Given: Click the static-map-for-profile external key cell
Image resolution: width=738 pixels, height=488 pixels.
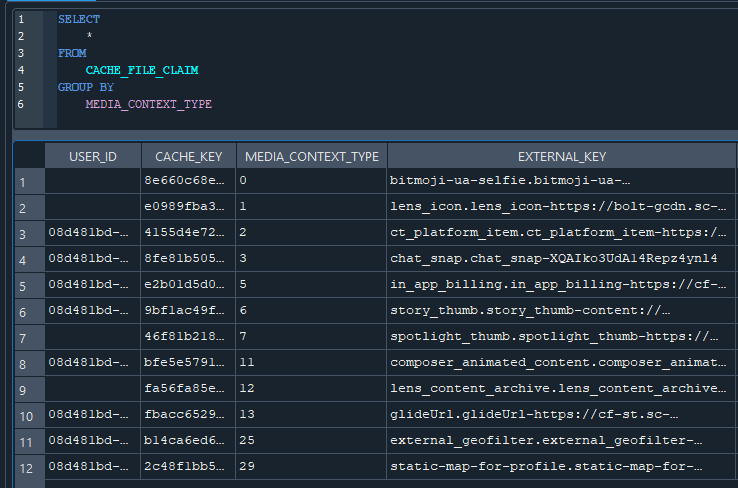Looking at the screenshot, I should pyautogui.click(x=561, y=466).
